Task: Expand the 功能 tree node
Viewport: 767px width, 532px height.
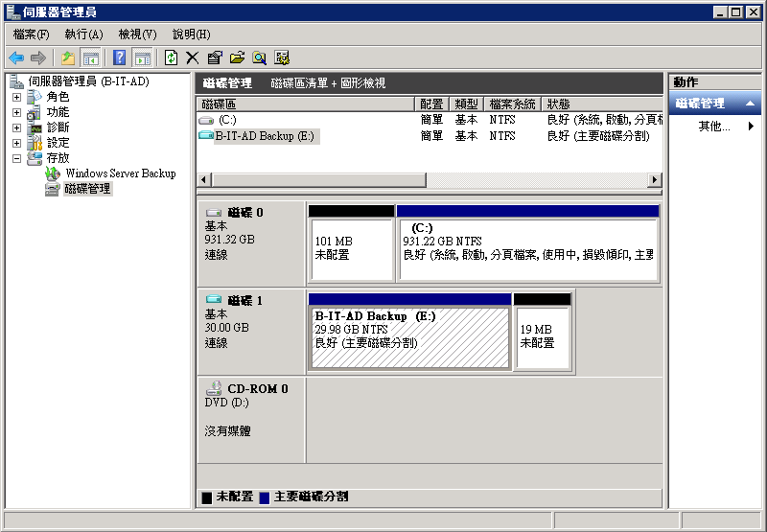Action: [x=16, y=112]
